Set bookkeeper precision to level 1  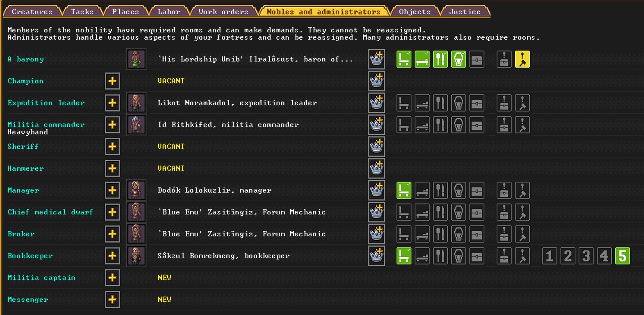tap(549, 256)
